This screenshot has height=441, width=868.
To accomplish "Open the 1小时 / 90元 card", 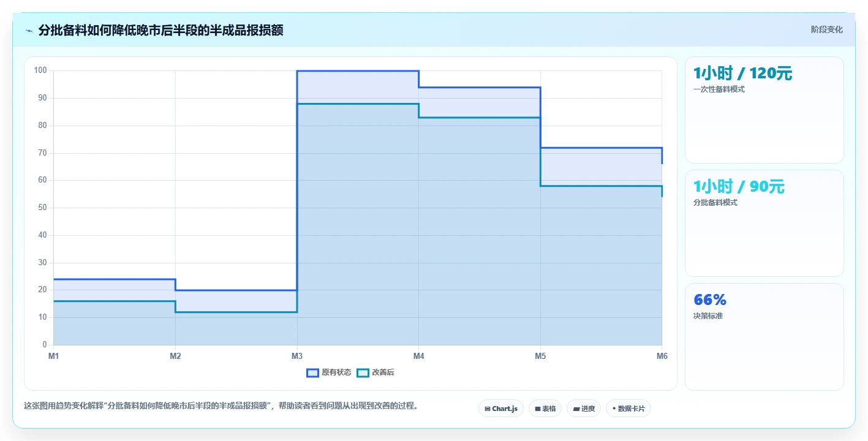I will 764,223.
